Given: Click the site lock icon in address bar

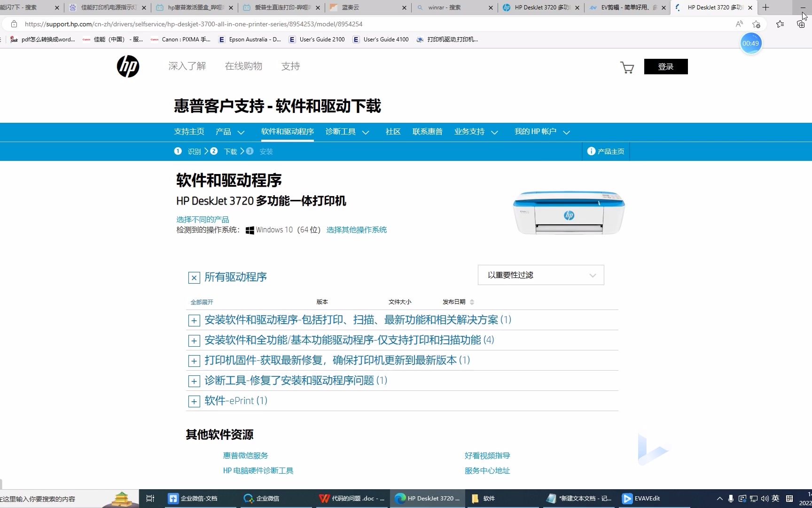Looking at the screenshot, I should [14, 24].
